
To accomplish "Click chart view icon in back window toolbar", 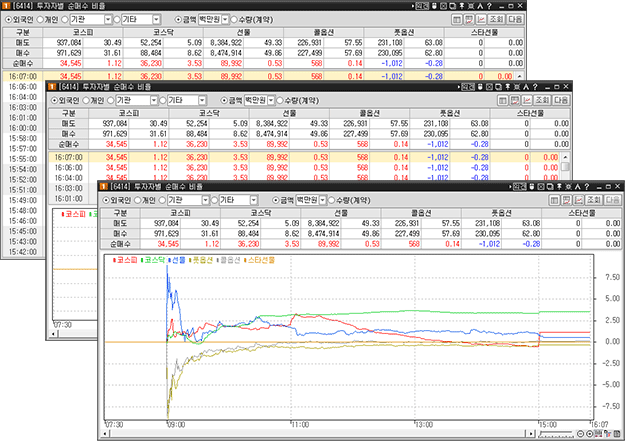I will pyautogui.click(x=481, y=19).
